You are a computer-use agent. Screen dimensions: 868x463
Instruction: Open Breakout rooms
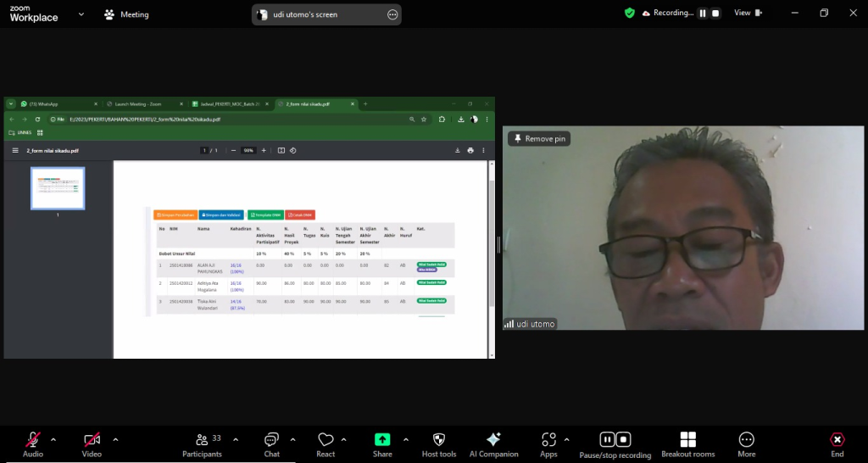tap(687, 440)
